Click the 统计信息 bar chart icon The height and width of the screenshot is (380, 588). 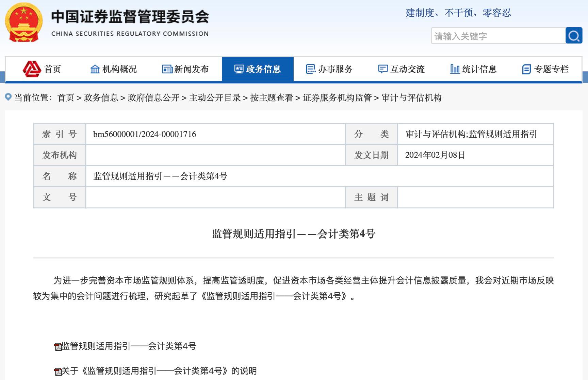click(x=455, y=69)
